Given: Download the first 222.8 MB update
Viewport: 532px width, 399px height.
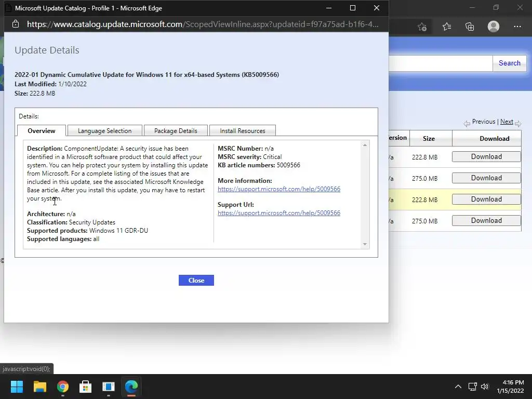Looking at the screenshot, I should (486, 157).
